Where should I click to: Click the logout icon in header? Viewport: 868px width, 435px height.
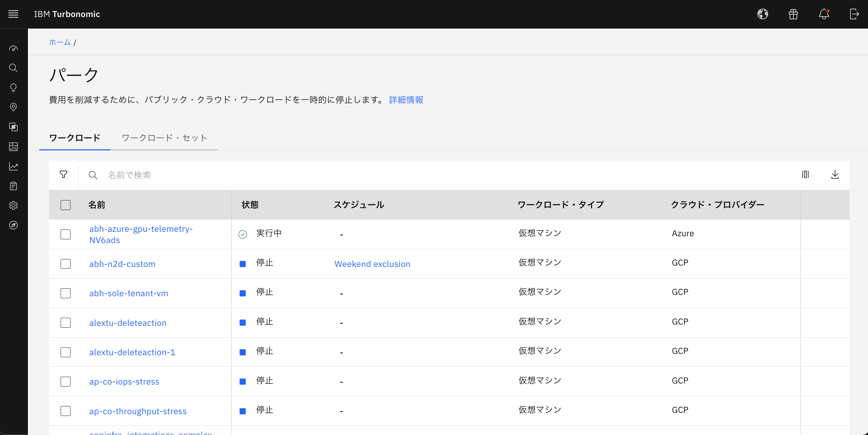click(854, 14)
